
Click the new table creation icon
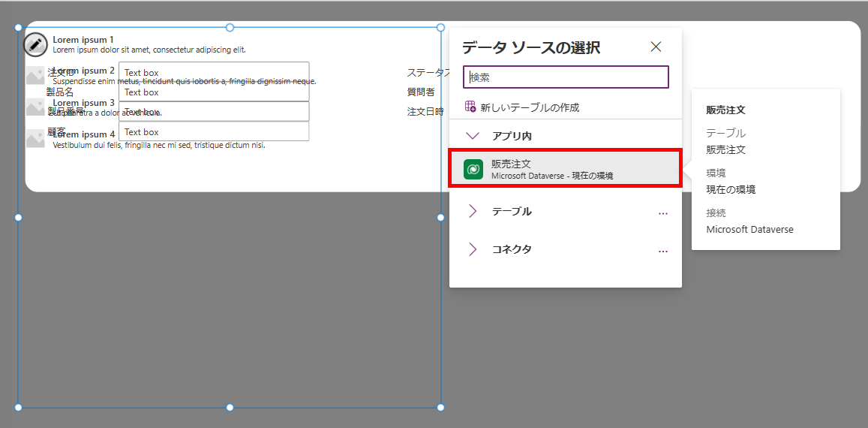click(470, 107)
